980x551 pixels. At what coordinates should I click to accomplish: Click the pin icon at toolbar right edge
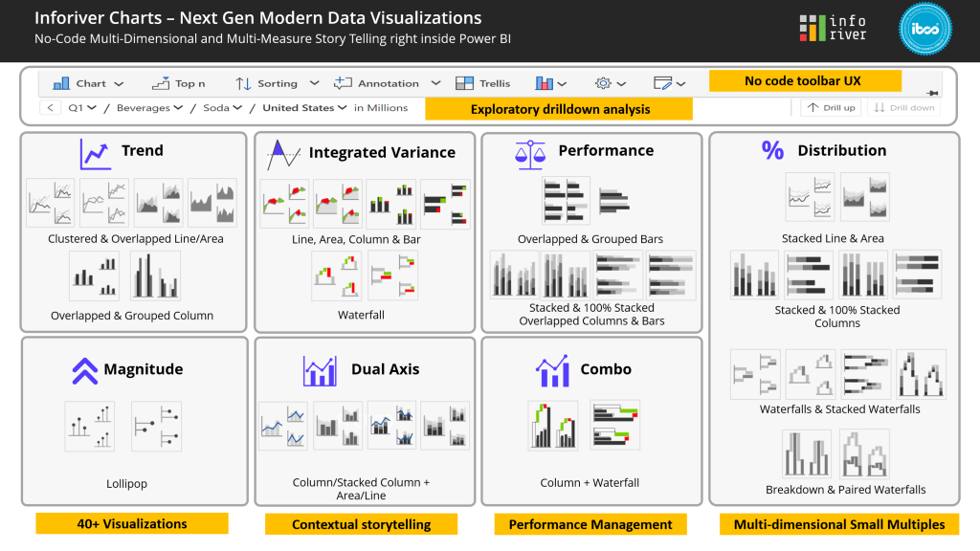931,93
